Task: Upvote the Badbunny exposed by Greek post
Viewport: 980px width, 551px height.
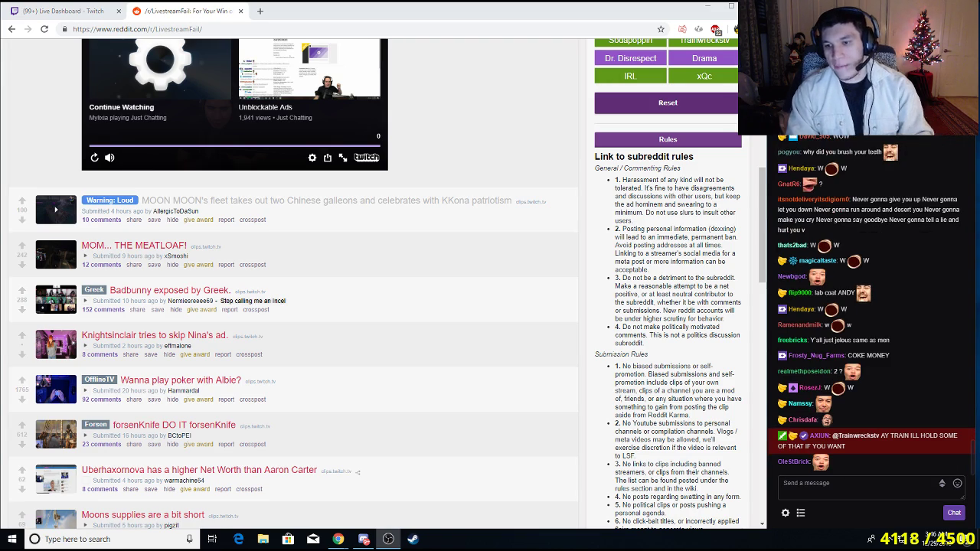Action: click(x=22, y=291)
